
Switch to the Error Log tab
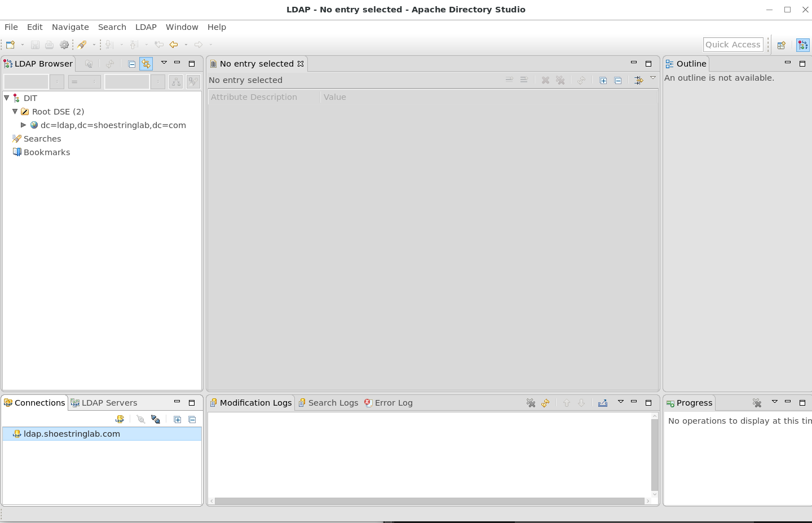[x=389, y=403]
